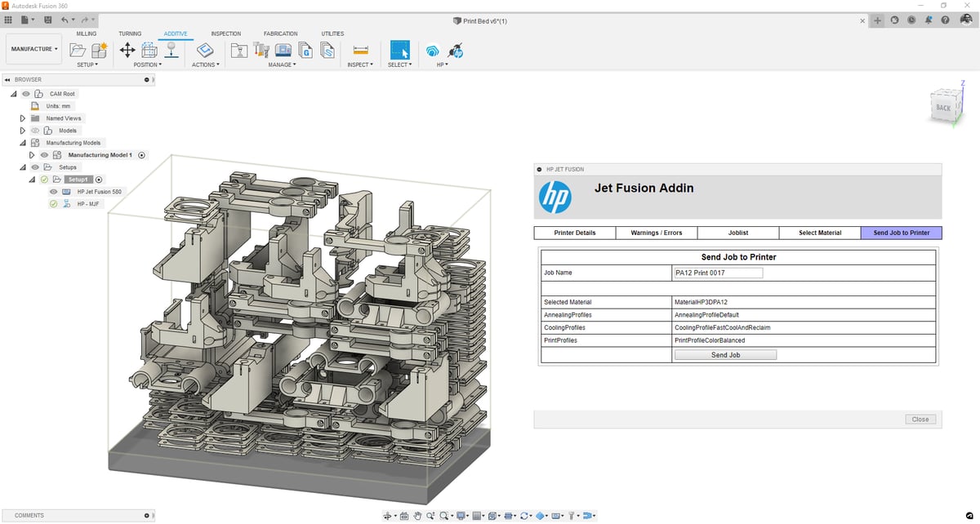Toggle visibility of CAM Root
Screen dimensions: 980x524
[x=26, y=94]
